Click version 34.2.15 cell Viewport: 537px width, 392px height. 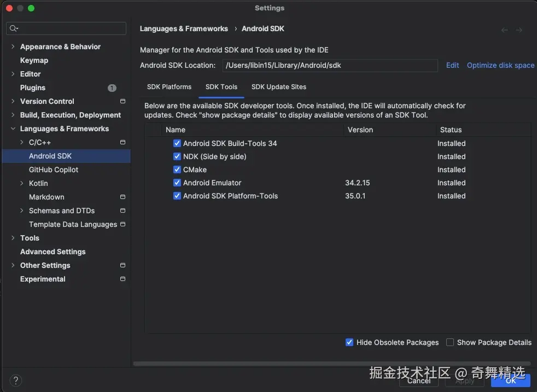[x=358, y=183]
